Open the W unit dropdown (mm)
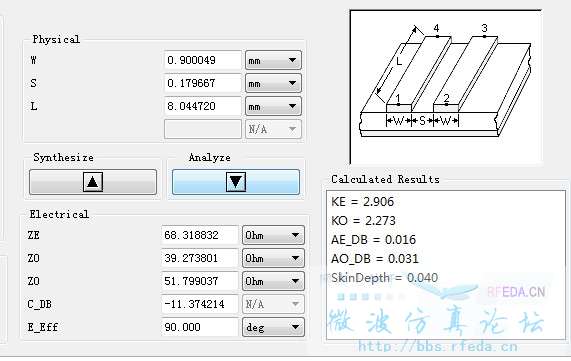The height and width of the screenshot is (361, 571). pyautogui.click(x=273, y=60)
